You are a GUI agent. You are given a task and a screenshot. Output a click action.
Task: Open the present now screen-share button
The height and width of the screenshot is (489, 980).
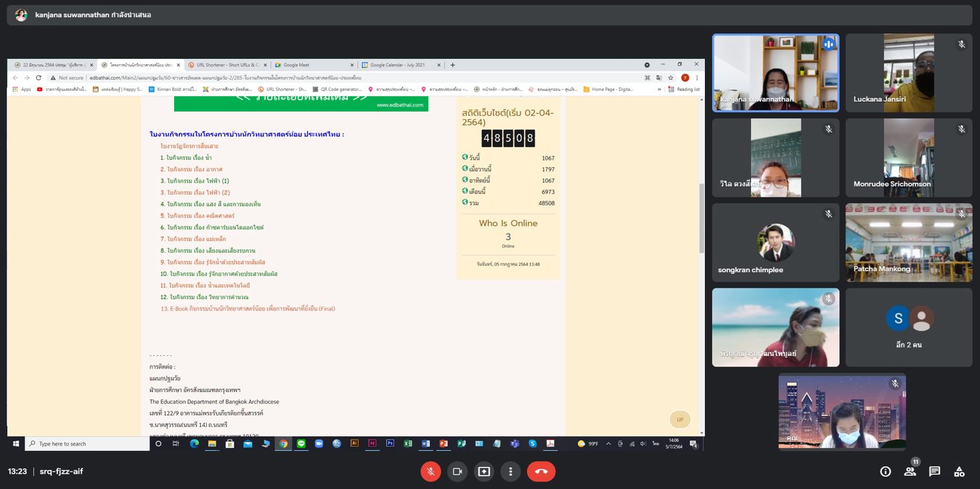tap(484, 472)
